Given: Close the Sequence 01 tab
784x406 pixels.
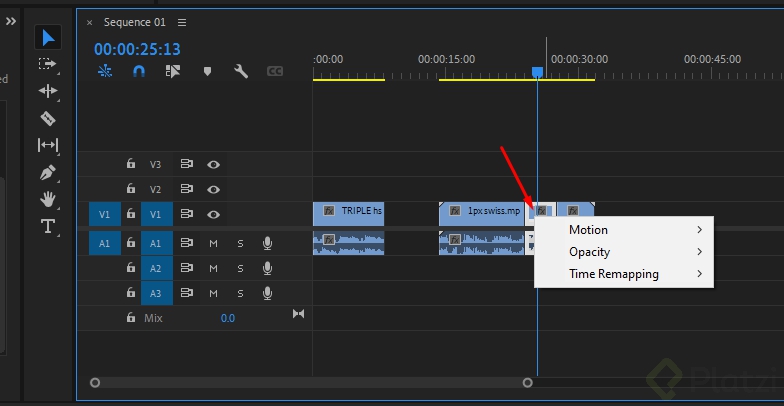Looking at the screenshot, I should [x=90, y=22].
